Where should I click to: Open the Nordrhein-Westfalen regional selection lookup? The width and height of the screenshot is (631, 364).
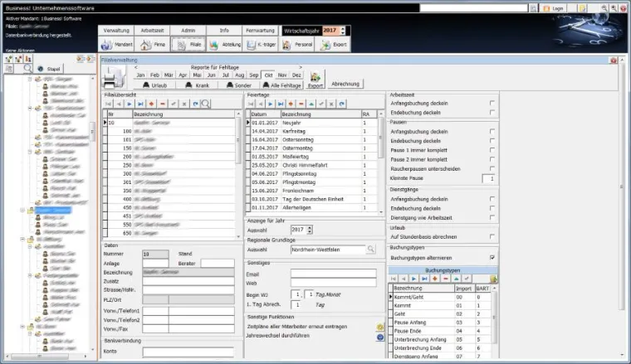click(x=371, y=249)
